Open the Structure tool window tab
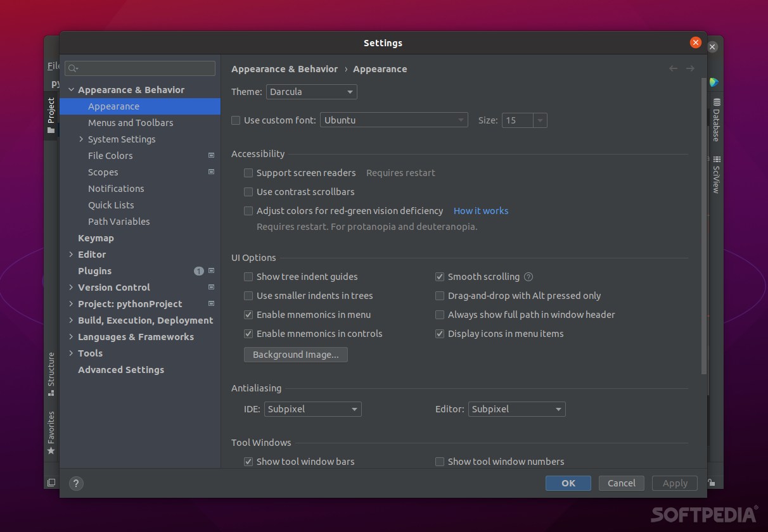768x532 pixels. tap(51, 374)
